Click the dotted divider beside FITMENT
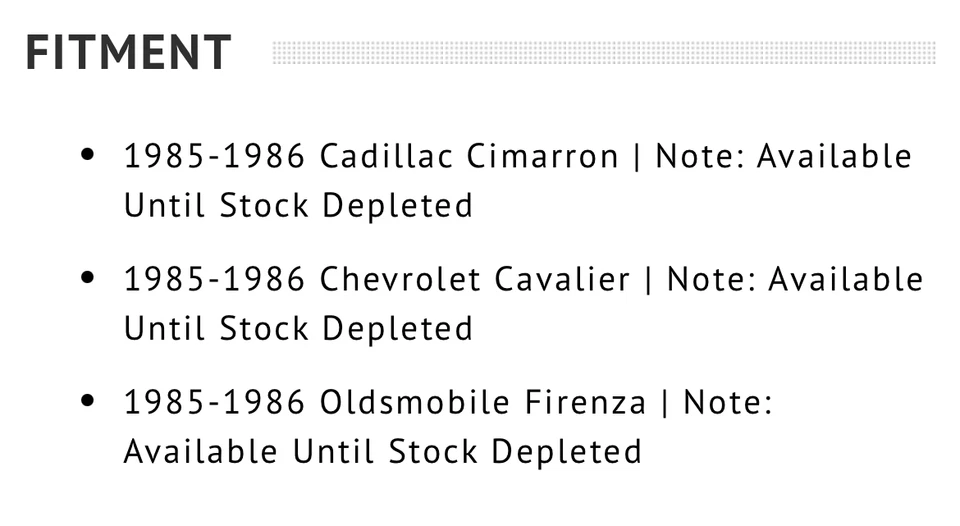The height and width of the screenshot is (526, 960). point(604,53)
